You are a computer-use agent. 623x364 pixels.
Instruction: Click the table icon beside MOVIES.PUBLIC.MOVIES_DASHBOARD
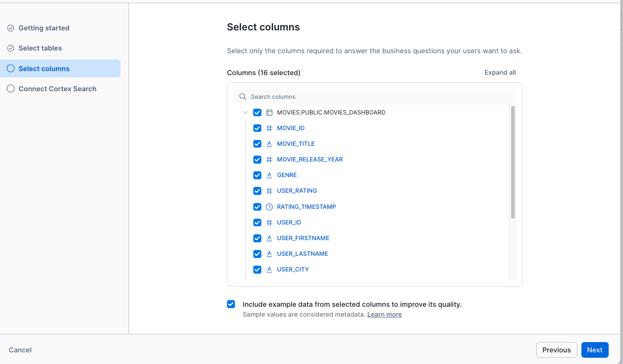pos(269,113)
